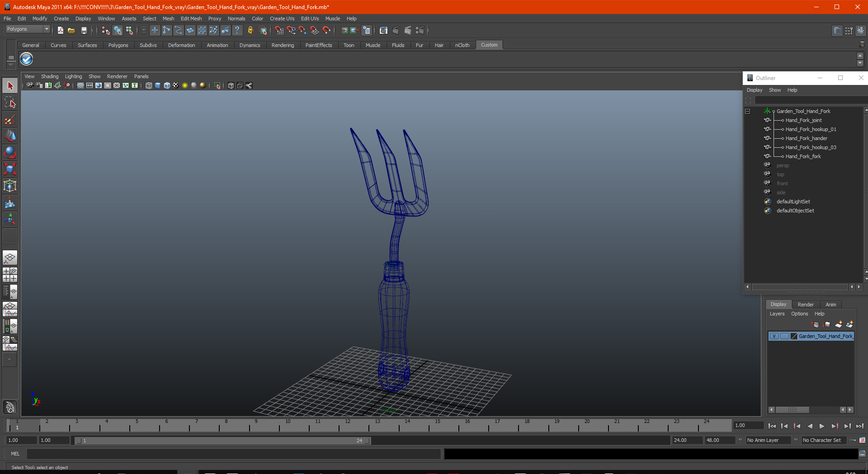Image resolution: width=868 pixels, height=474 pixels.
Task: Expand more layouts arrow button
Action: click(x=10, y=360)
